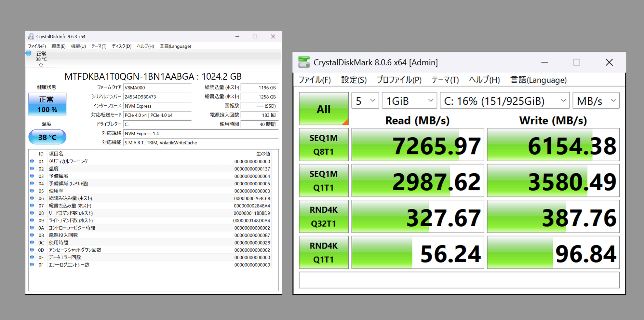Open 設定(S) menu in CrystalDiskMark

tap(354, 80)
